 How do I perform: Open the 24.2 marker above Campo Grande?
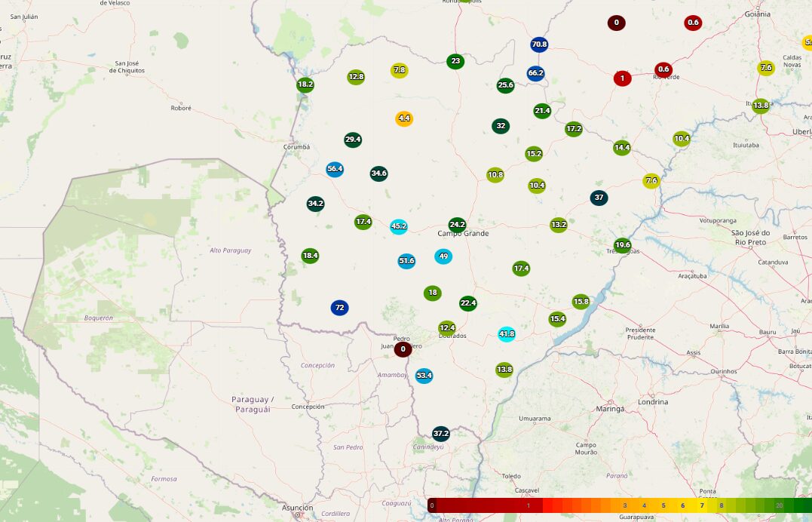pyautogui.click(x=457, y=225)
